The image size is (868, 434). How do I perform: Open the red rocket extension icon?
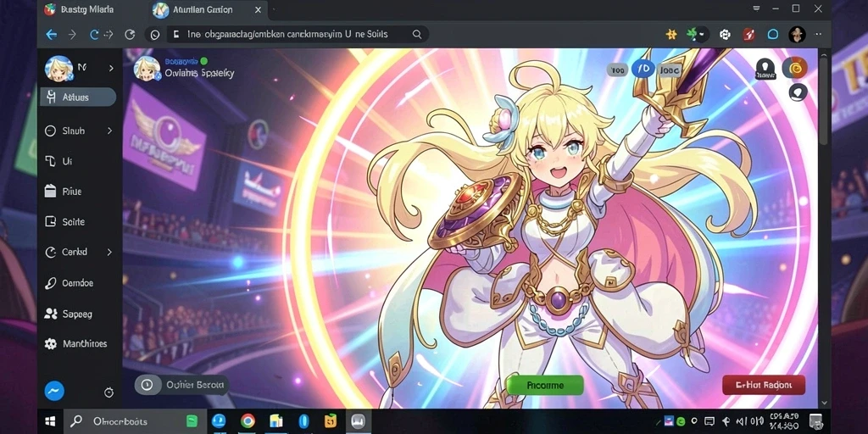[x=748, y=34]
